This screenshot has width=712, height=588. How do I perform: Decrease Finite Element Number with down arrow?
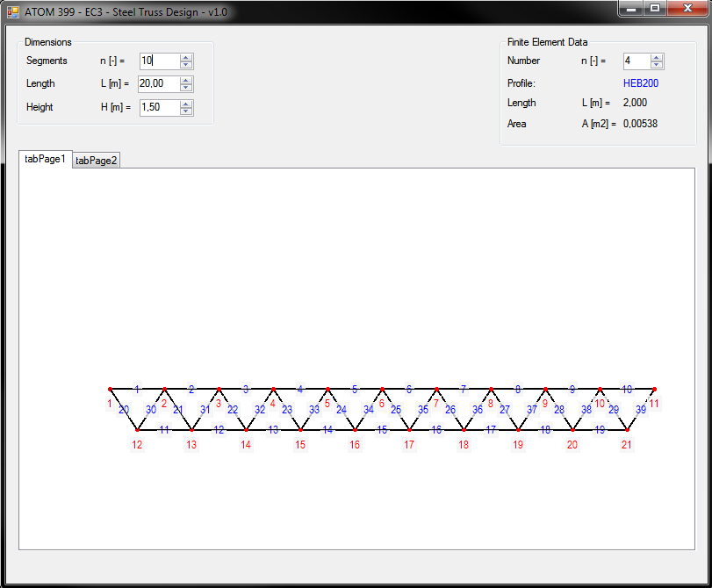[656, 64]
